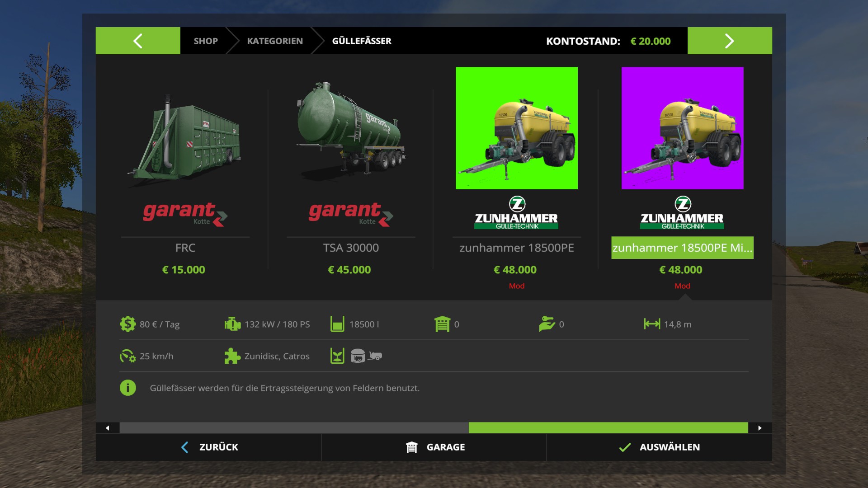Screen dimensions: 868x488
Task: Click the Garant Kotte logo above FRC
Action: click(x=185, y=214)
